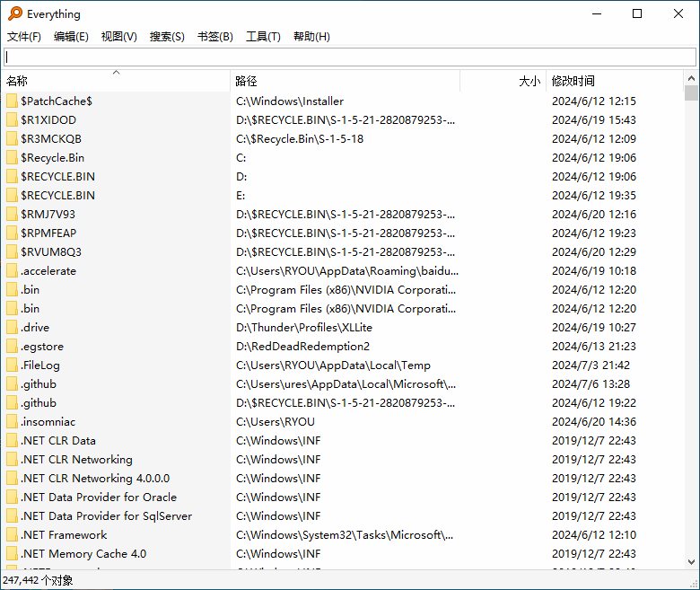This screenshot has height=590, width=700.
Task: Open the 工具(T) menu
Action: click(x=263, y=37)
